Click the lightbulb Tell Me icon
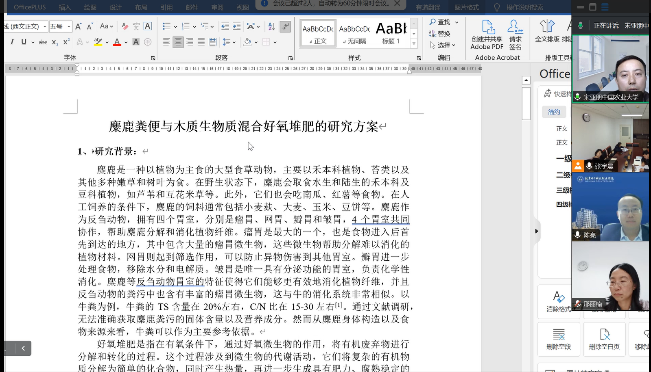 497,7
